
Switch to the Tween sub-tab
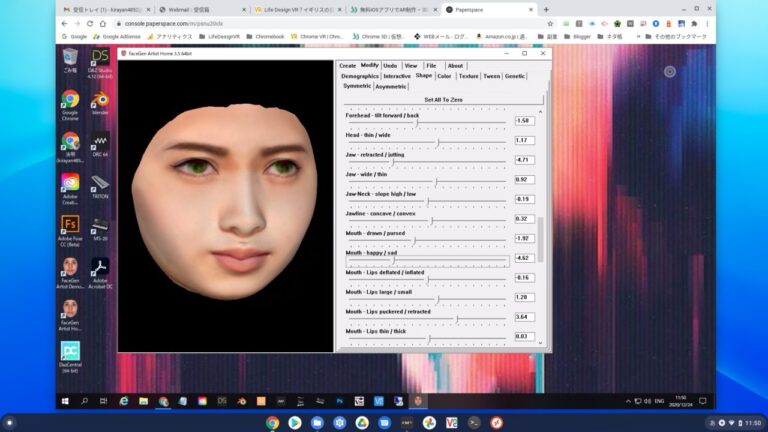tap(491, 76)
